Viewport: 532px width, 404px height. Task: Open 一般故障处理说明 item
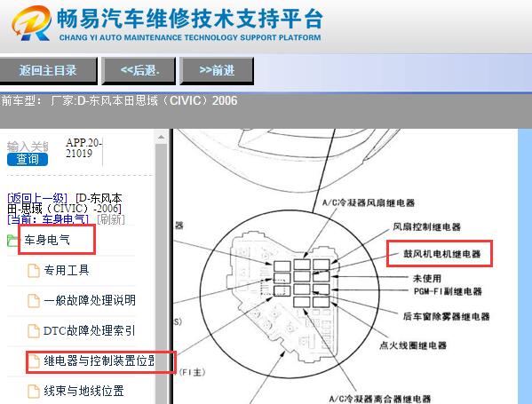tap(90, 300)
